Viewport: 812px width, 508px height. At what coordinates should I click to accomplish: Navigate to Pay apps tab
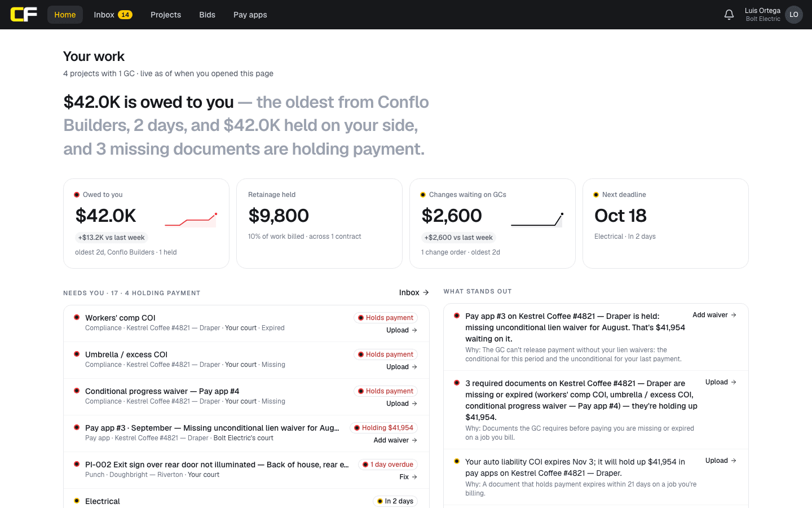click(x=250, y=15)
